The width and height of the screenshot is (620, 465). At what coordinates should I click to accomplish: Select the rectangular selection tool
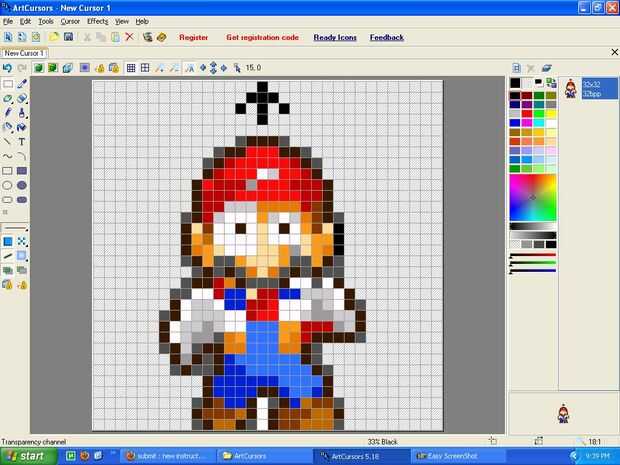click(8, 84)
